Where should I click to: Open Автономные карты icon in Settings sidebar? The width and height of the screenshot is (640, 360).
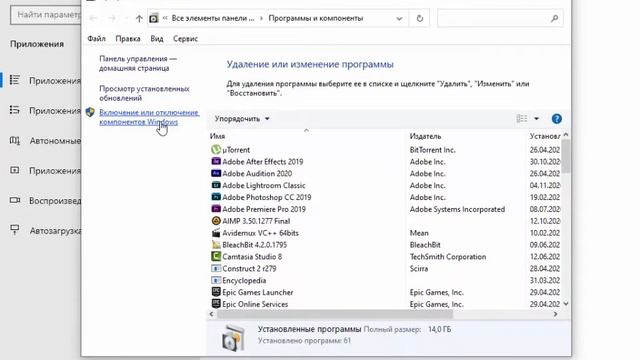pyautogui.click(x=15, y=141)
